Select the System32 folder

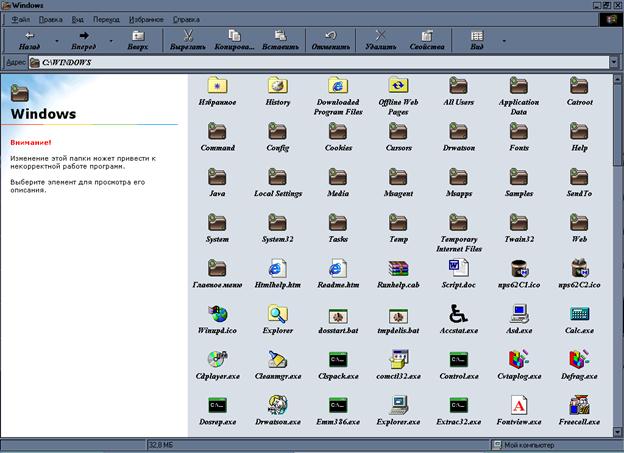coord(278,223)
